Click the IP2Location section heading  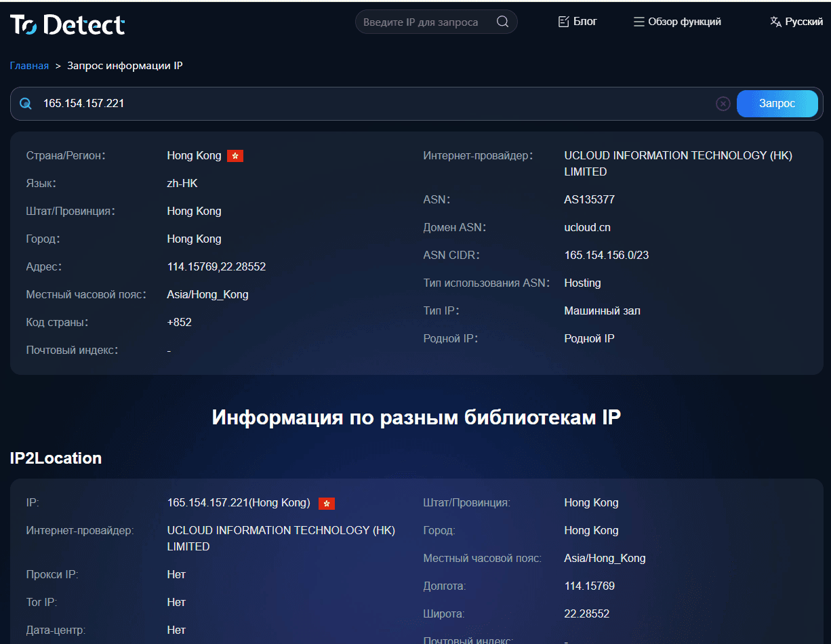(55, 458)
